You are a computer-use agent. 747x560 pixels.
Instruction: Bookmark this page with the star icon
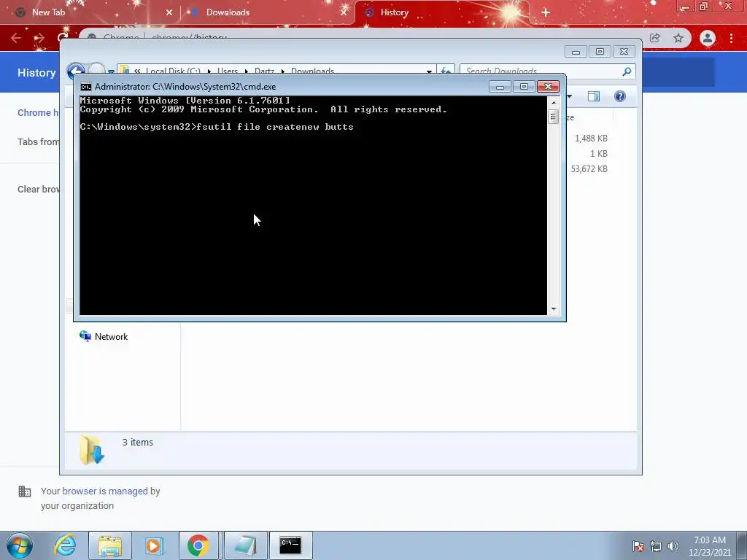click(x=678, y=38)
